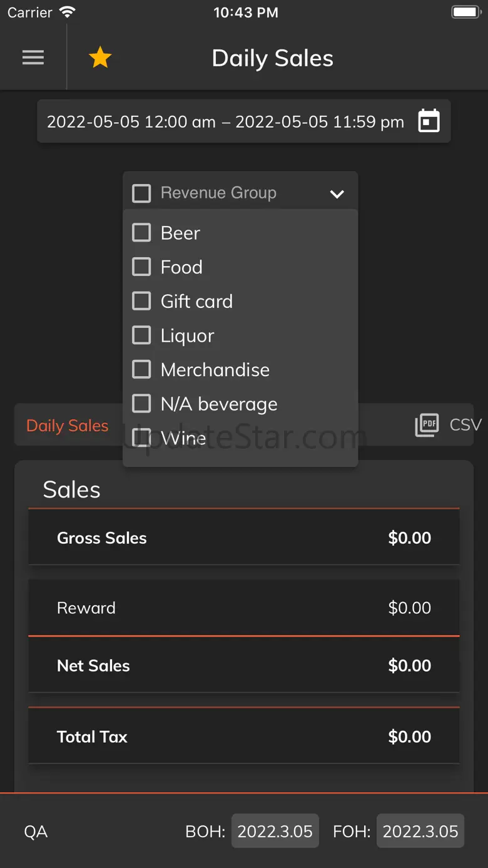This screenshot has height=868, width=488.
Task: Check the Wine checkbox
Action: tap(142, 438)
